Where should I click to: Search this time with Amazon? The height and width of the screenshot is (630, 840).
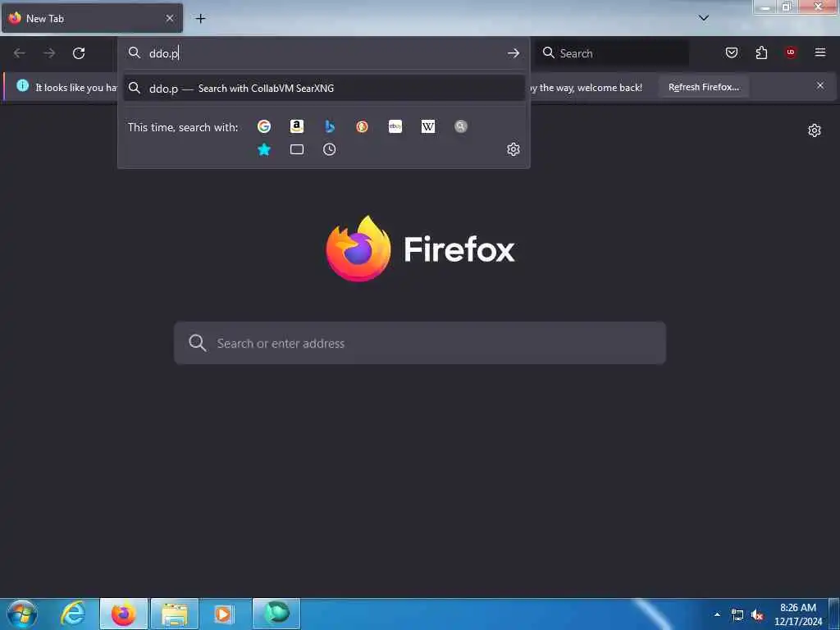[297, 126]
